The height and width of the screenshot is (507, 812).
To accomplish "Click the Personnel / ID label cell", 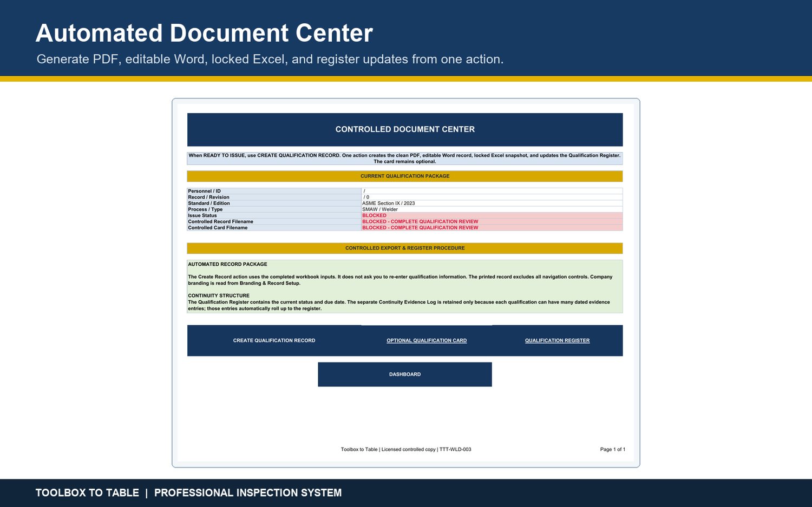I will point(274,191).
